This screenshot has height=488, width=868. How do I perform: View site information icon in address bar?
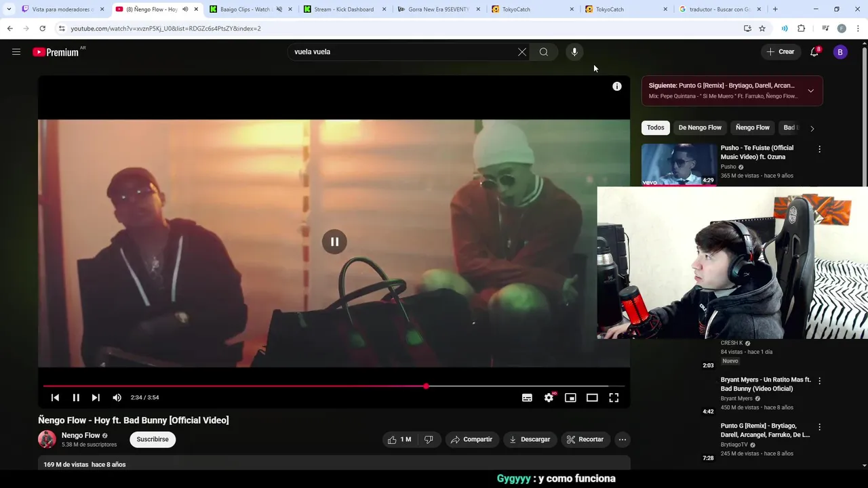point(62,28)
